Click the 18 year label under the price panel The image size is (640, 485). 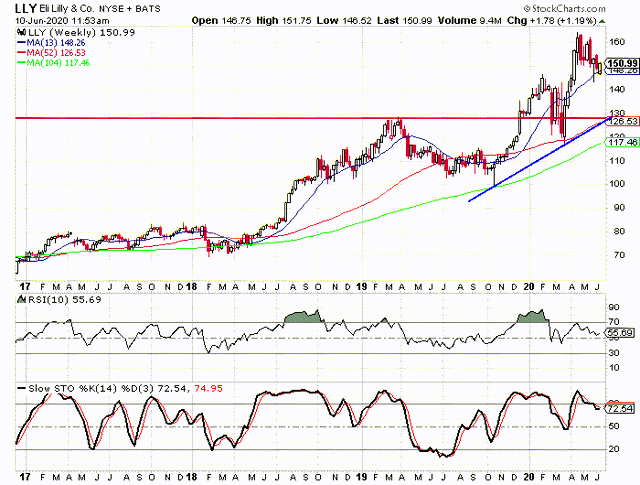click(x=191, y=287)
